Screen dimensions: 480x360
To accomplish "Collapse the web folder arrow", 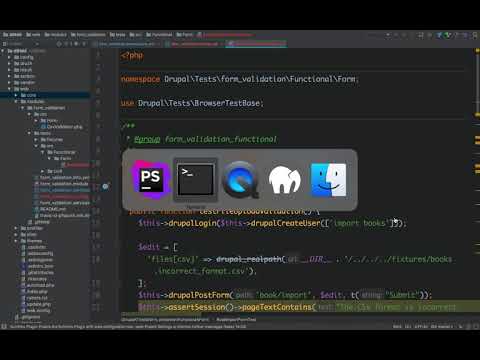I will tap(9, 89).
